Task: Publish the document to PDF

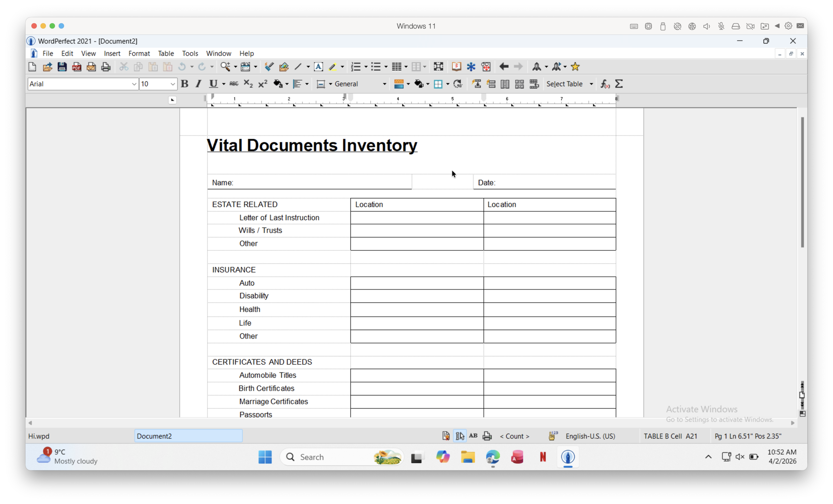Action: 77,67
